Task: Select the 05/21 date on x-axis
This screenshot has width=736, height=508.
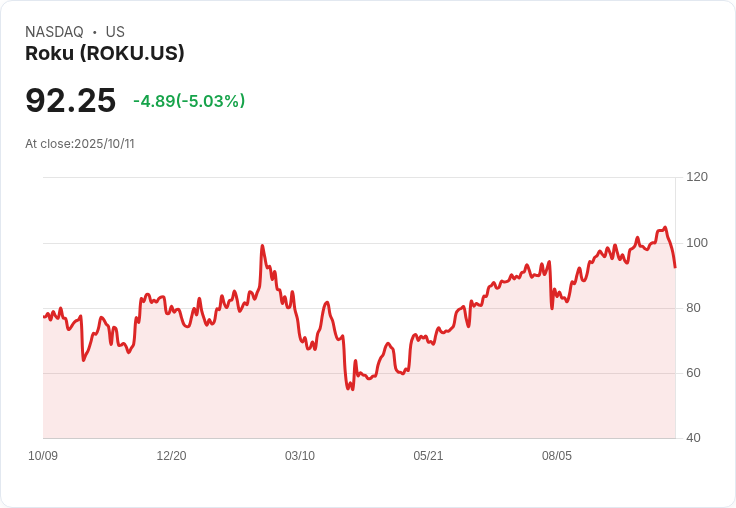Action: [x=428, y=455]
